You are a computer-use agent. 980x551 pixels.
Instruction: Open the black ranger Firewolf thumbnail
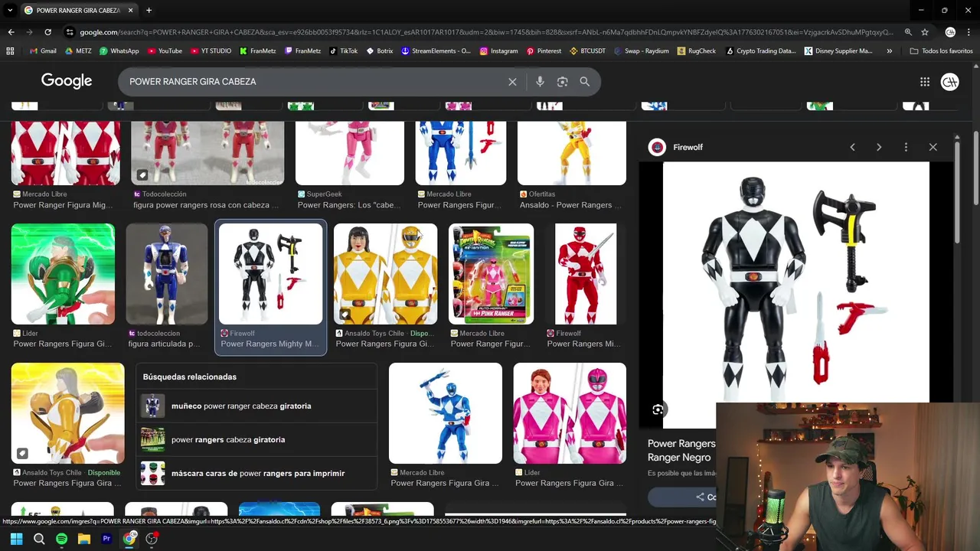[271, 274]
